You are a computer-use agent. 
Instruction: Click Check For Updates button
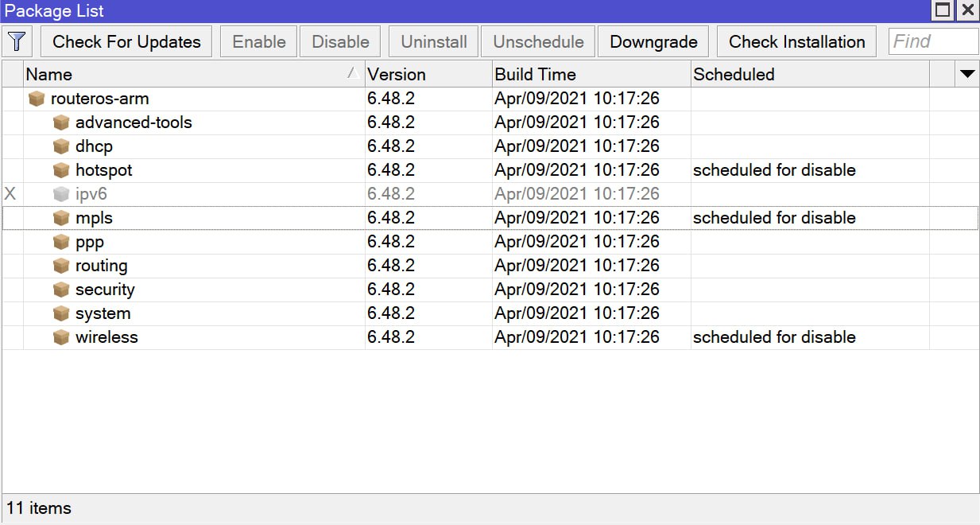[x=127, y=41]
